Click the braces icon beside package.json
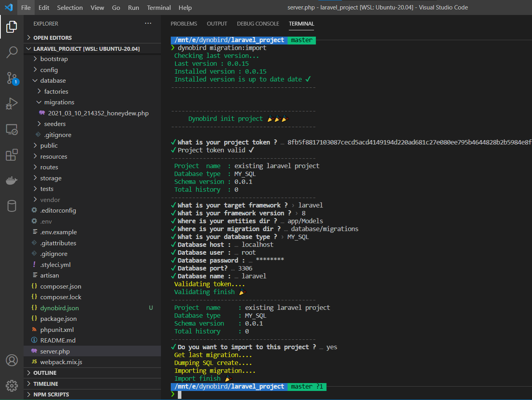The width and height of the screenshot is (532, 400). pyautogui.click(x=34, y=319)
